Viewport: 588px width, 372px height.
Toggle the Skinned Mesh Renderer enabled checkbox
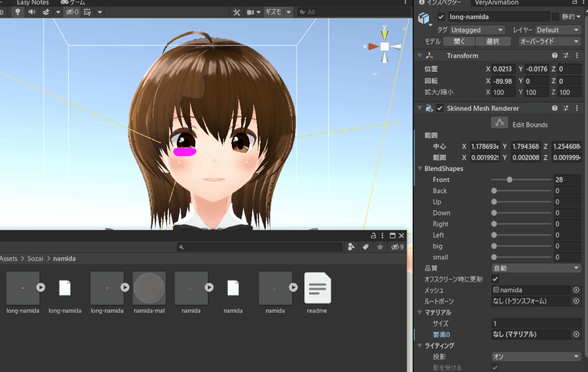[x=439, y=108]
